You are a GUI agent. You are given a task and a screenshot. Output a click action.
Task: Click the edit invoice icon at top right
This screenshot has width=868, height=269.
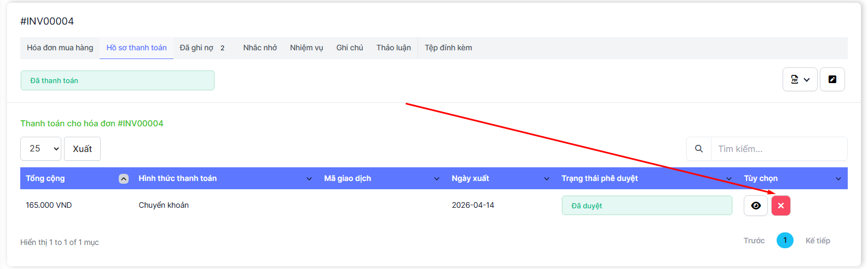pos(832,80)
